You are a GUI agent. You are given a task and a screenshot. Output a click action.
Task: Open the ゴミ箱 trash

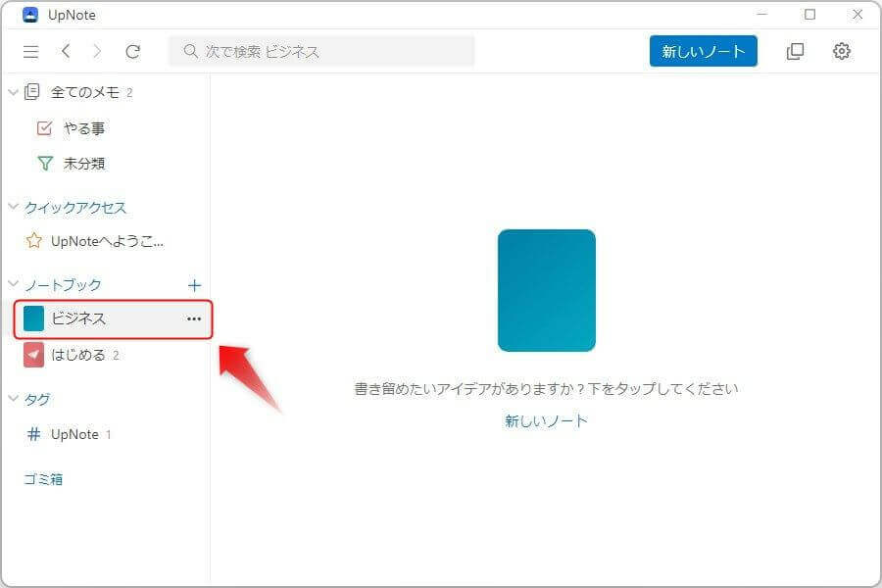pos(43,479)
